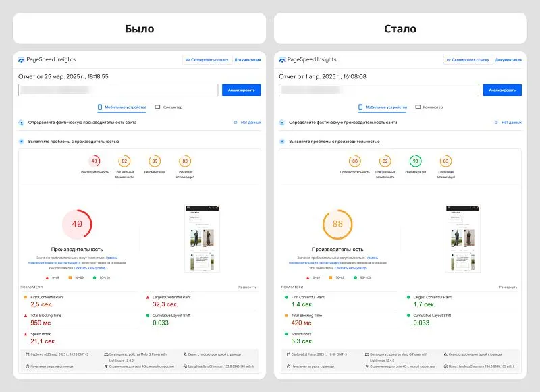The height and width of the screenshot is (392, 540).
Task: Expand the metrics with Развернуть in the Было panel
Action: click(x=247, y=287)
